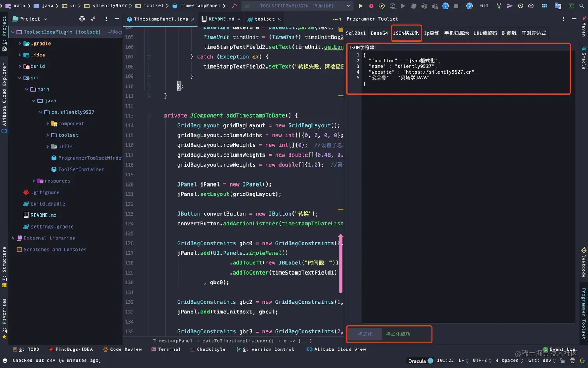Viewport: 588px width, 368px height.
Task: Click the Git push arrow icon
Action: (x=509, y=6)
